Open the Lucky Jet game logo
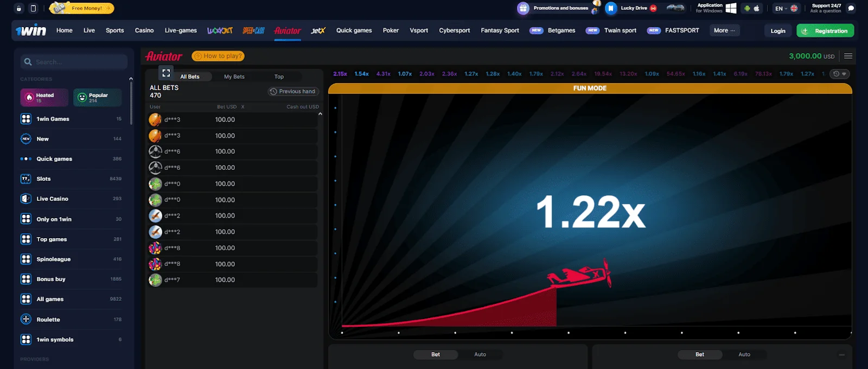868x369 pixels. tap(220, 30)
